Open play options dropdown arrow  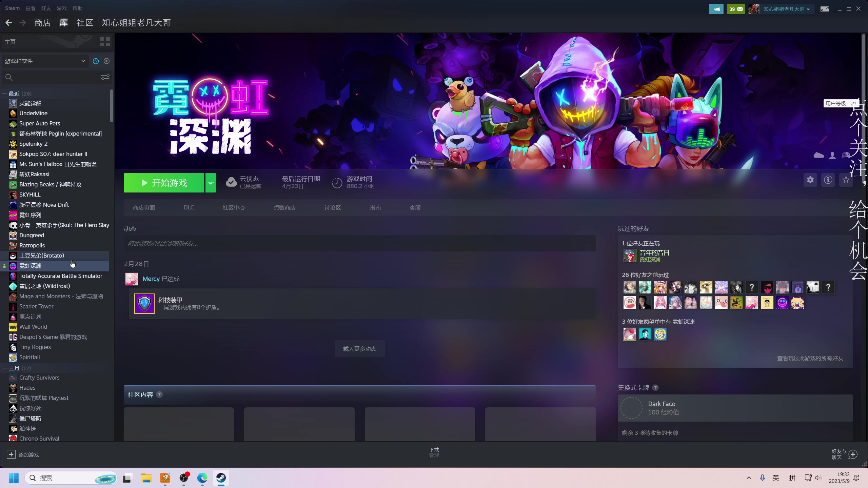click(x=211, y=183)
